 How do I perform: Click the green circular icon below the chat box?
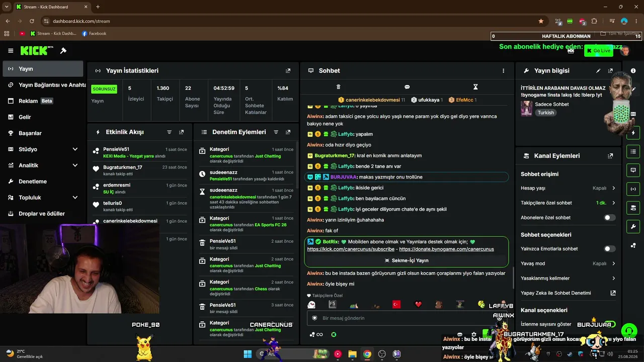[334, 334]
